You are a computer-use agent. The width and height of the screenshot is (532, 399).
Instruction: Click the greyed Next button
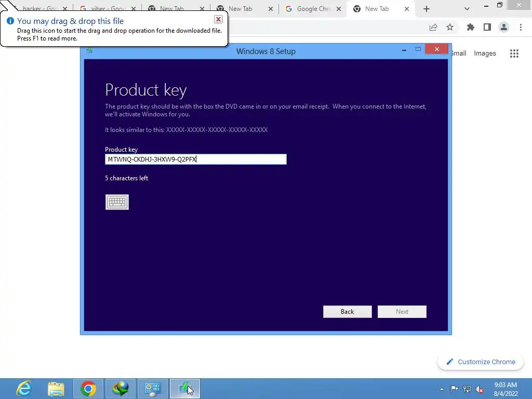(x=402, y=312)
